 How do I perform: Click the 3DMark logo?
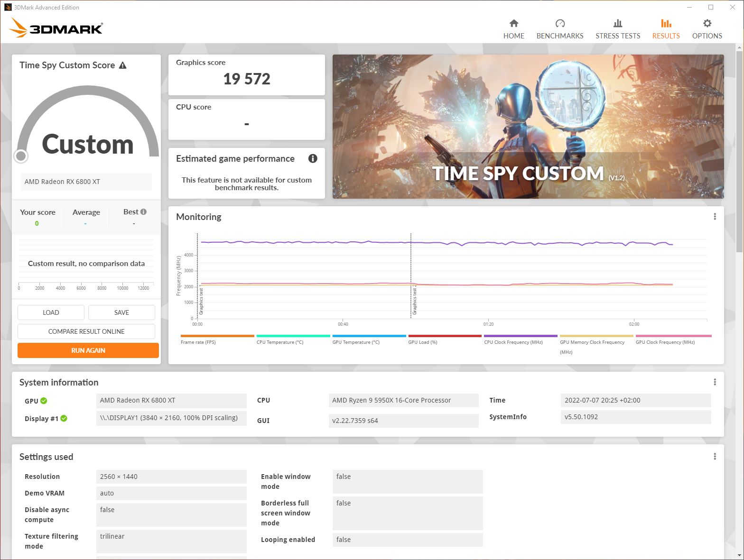click(56, 28)
